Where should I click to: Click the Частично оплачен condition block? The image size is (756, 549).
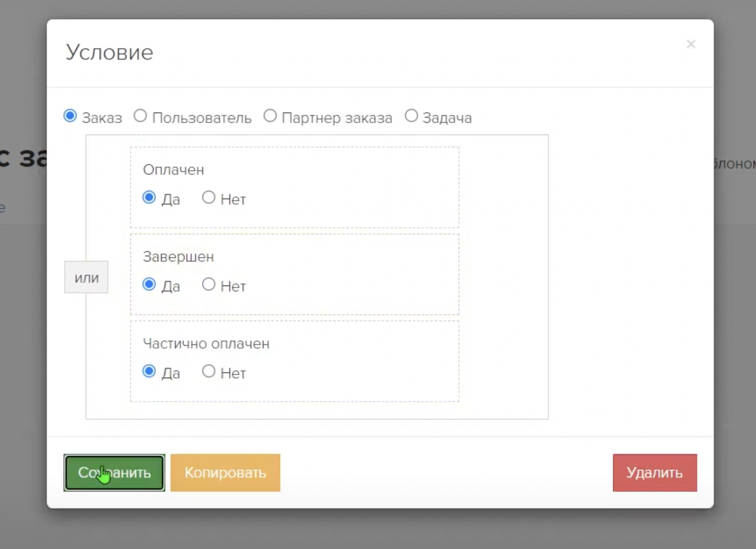click(207, 344)
